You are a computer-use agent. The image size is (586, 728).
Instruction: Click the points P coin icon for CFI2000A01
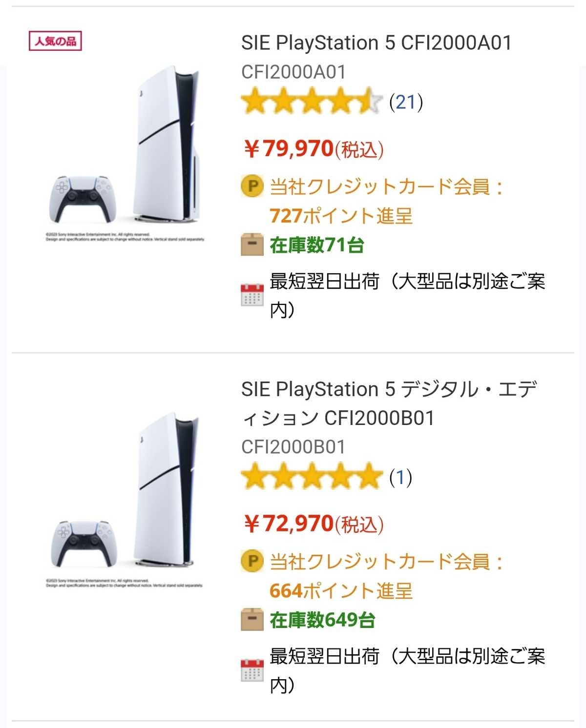[252, 186]
